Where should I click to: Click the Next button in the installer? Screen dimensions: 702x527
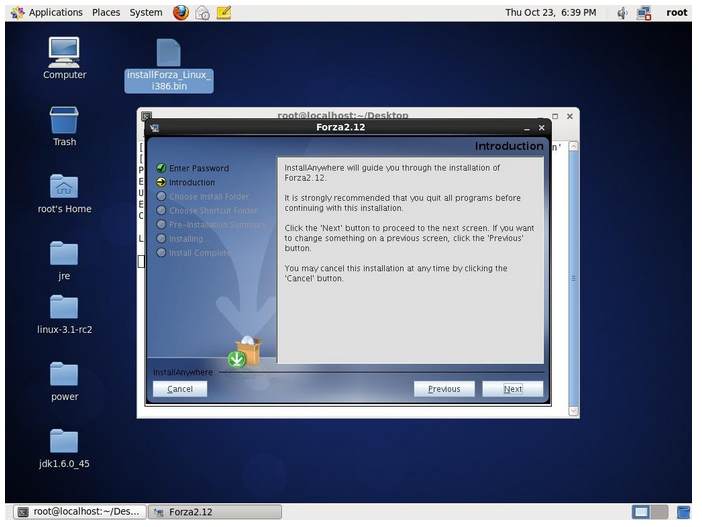pos(513,389)
